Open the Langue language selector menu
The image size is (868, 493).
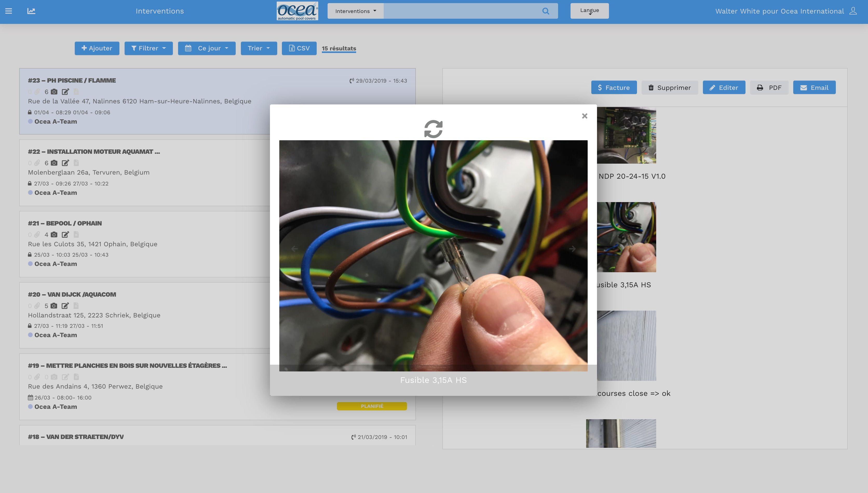pyautogui.click(x=589, y=11)
